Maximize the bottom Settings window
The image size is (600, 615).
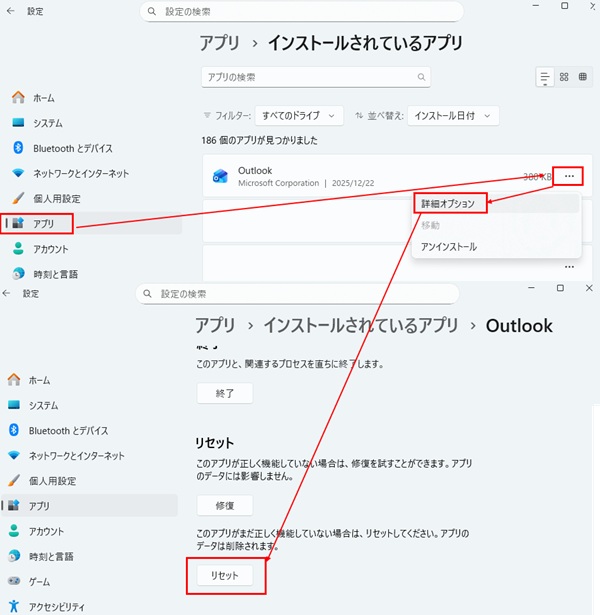[560, 288]
